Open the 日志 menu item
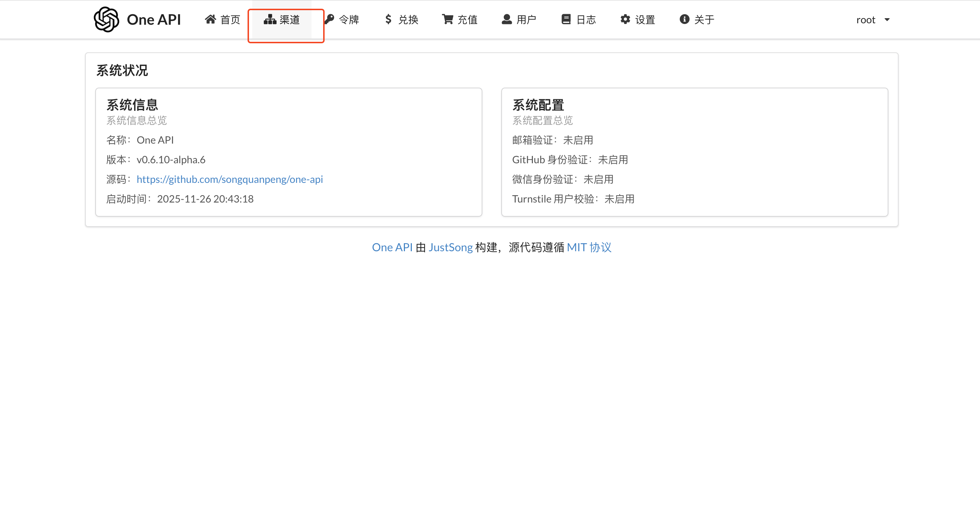The image size is (980, 509). coord(578,19)
